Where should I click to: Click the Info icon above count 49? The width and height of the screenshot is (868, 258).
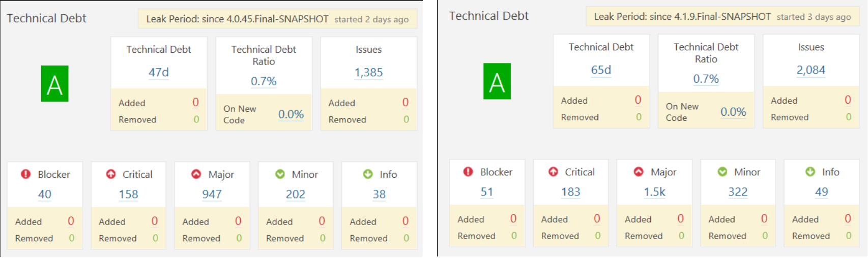(x=811, y=172)
